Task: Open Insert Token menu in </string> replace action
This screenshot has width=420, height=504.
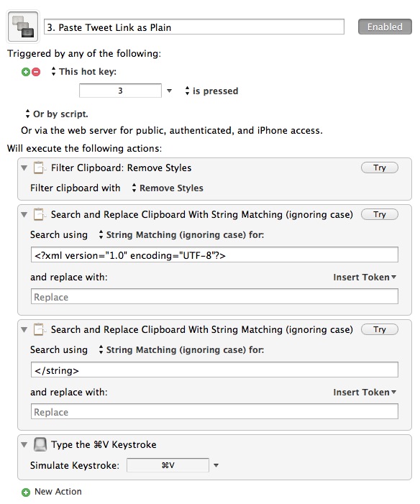Action: (365, 393)
